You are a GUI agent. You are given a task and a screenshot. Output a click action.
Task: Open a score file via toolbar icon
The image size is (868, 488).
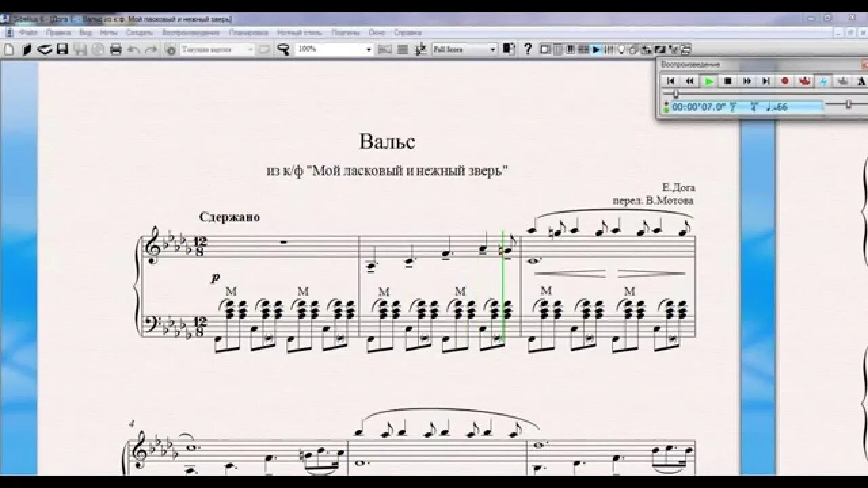pos(27,49)
